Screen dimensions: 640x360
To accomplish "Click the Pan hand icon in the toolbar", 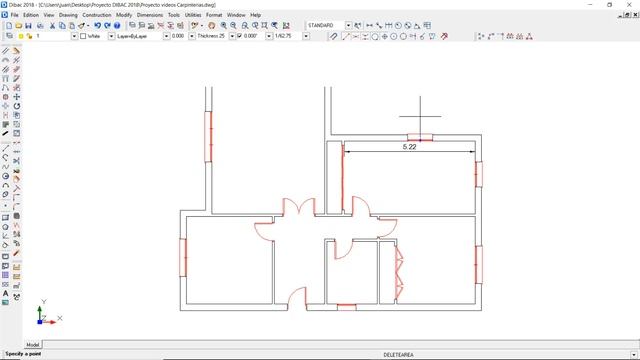I will click(211, 25).
